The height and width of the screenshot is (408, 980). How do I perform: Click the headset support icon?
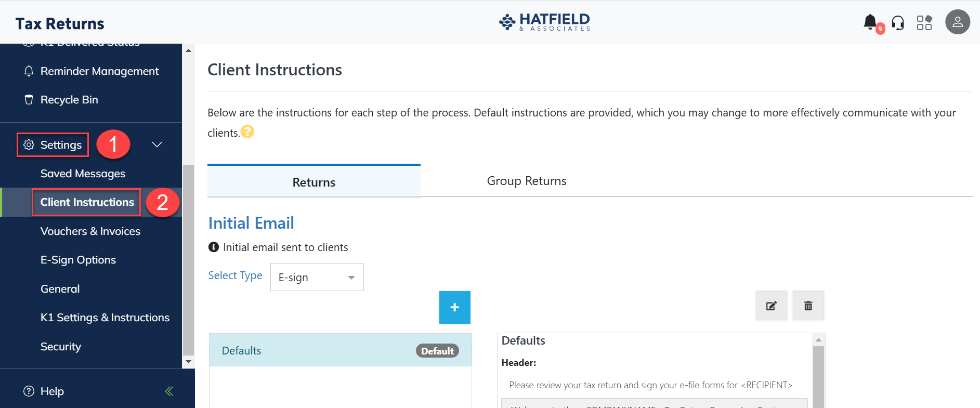click(x=898, y=23)
